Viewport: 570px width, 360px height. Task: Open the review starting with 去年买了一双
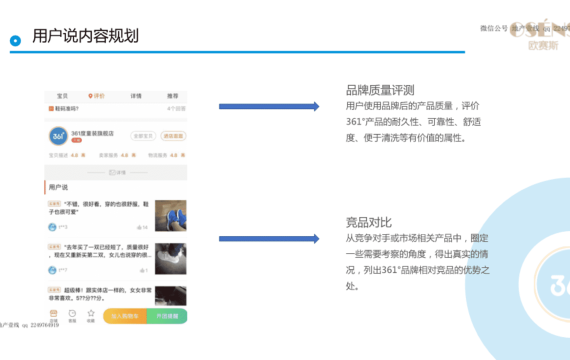click(99, 251)
